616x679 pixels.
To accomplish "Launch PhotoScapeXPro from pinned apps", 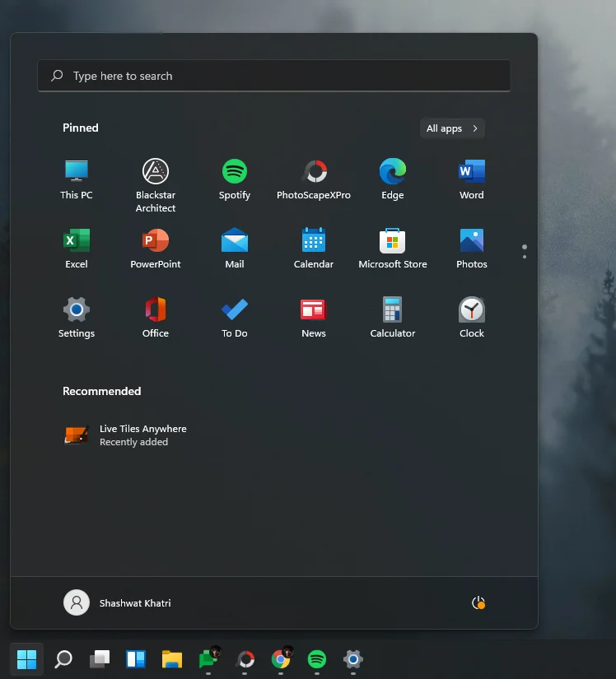I will click(314, 179).
